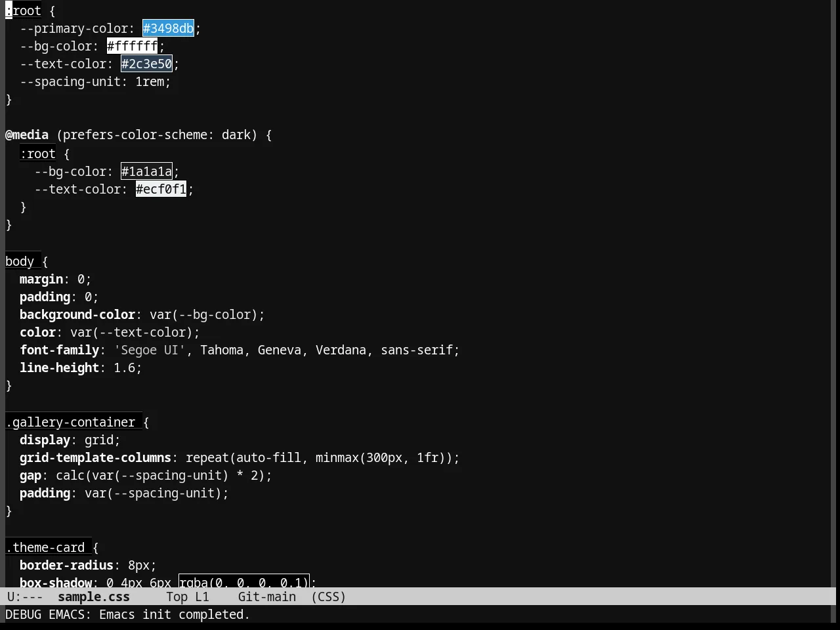Image resolution: width=840 pixels, height=630 pixels.
Task: Click the L1 line number indicator
Action: click(x=201, y=597)
